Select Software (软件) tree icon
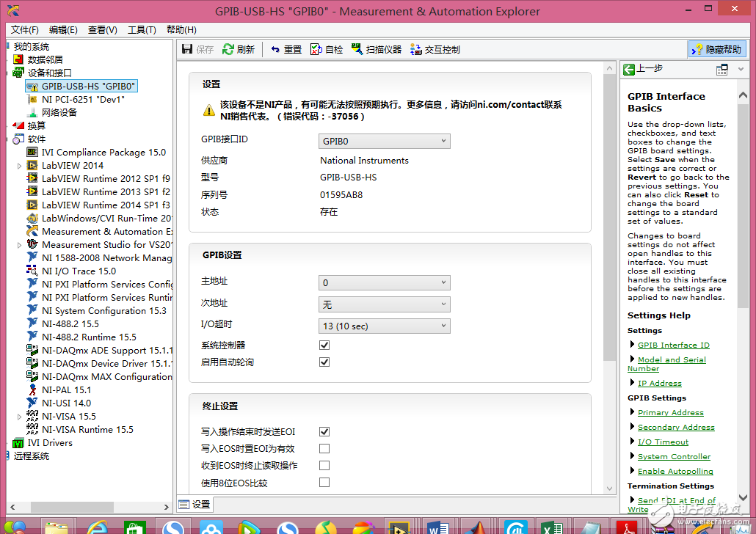The height and width of the screenshot is (534, 756). coord(18,139)
